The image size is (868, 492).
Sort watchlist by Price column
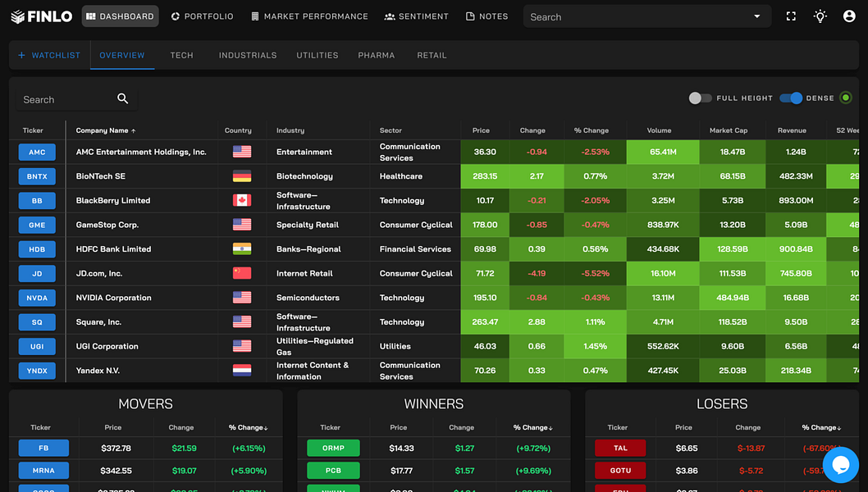click(481, 130)
